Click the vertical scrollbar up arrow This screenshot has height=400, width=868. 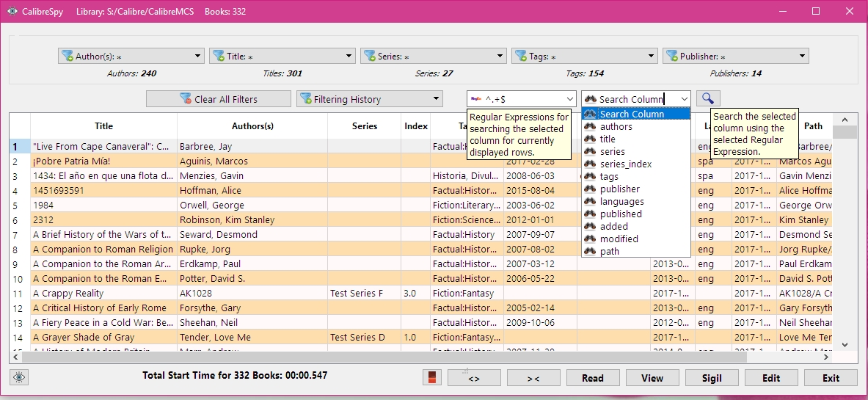(x=845, y=119)
